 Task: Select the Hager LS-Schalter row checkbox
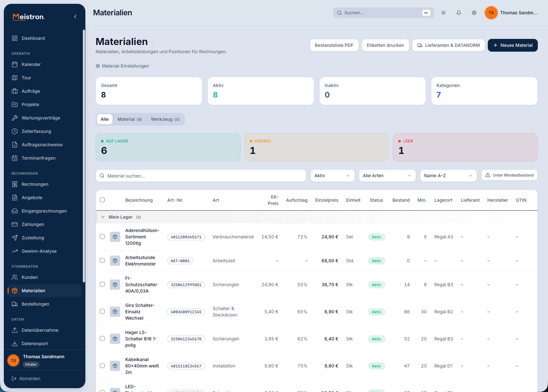point(102,338)
